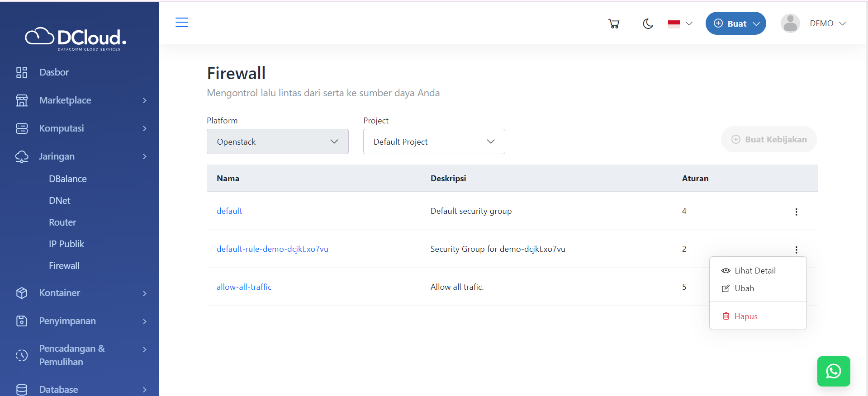Click the DCloud logo
This screenshot has width=868, height=396.
tap(76, 39)
